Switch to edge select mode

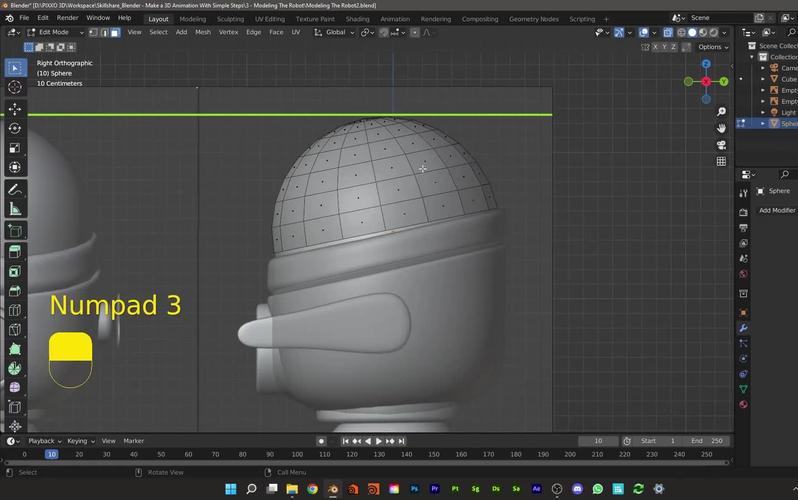click(x=104, y=32)
